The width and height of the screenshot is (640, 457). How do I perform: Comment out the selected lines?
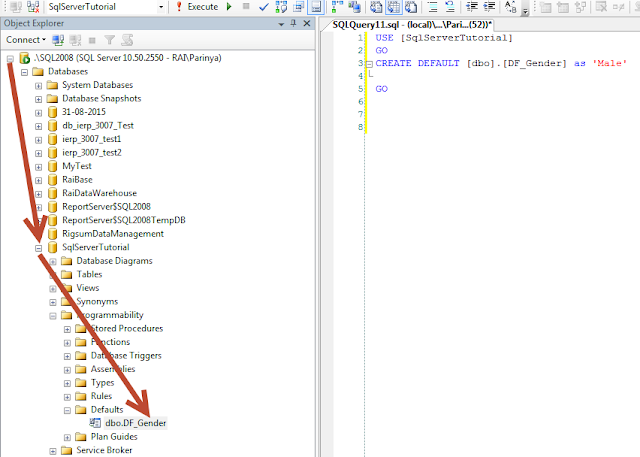pos(433,7)
